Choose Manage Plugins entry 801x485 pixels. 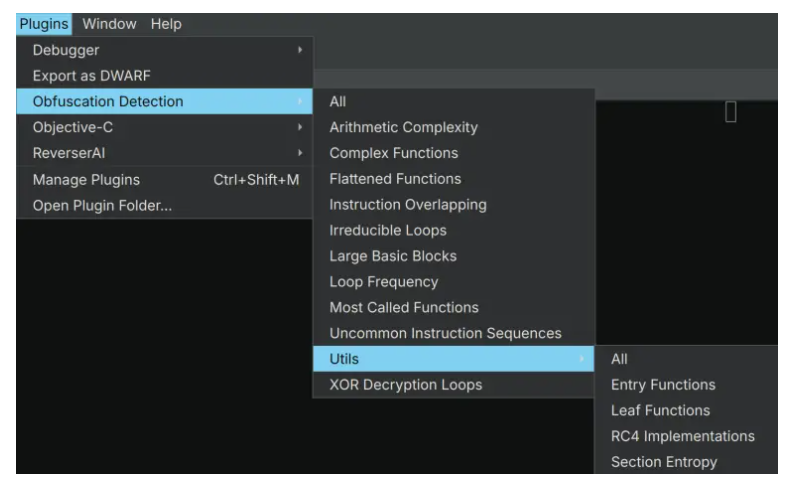164,179
